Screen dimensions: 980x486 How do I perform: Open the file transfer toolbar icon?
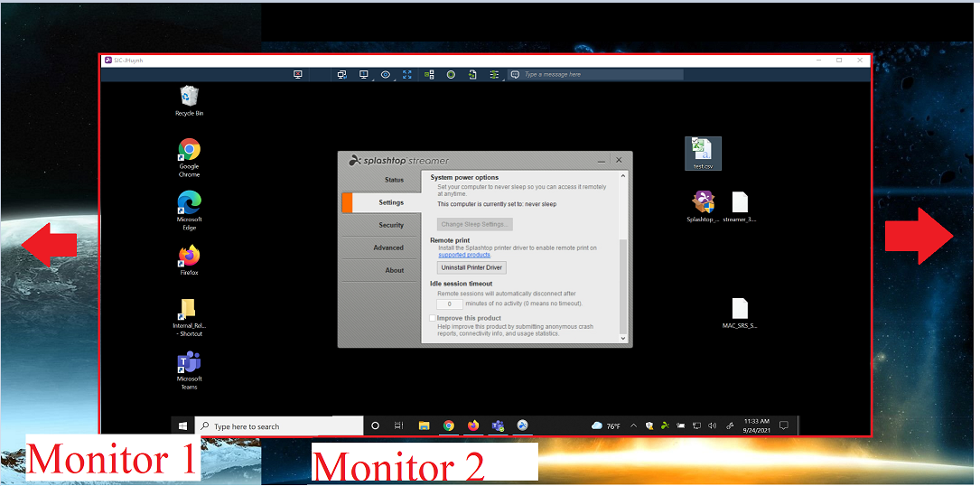click(472, 74)
